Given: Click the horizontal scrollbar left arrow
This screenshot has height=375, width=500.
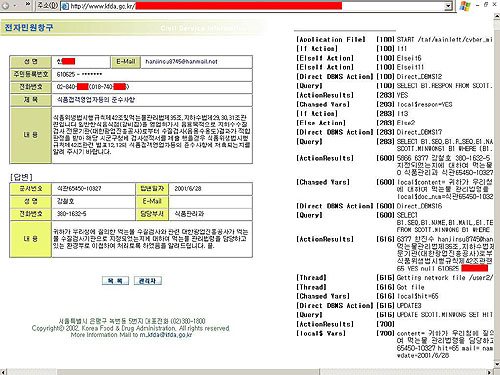Looking at the screenshot, I should click(x=3, y=372).
